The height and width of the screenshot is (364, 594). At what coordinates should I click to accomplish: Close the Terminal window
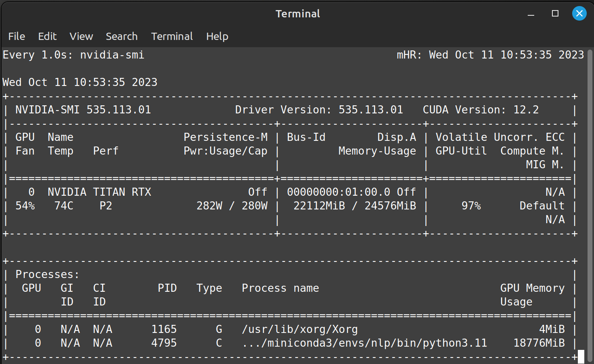(579, 14)
